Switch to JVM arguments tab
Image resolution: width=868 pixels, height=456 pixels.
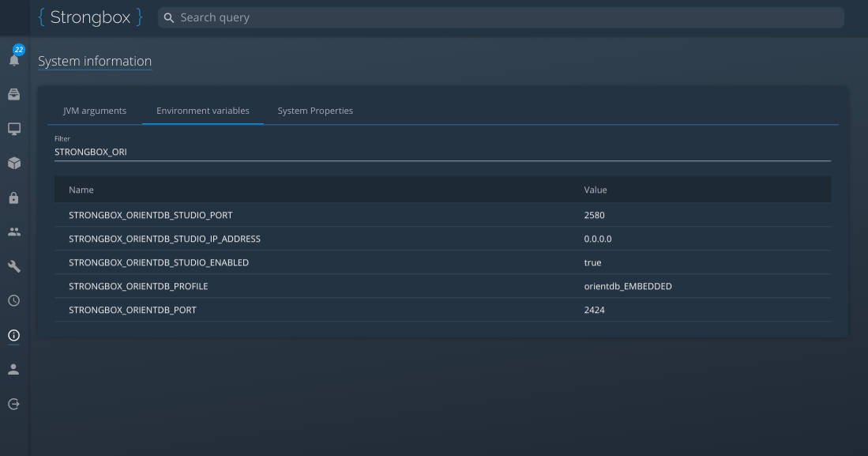(95, 111)
